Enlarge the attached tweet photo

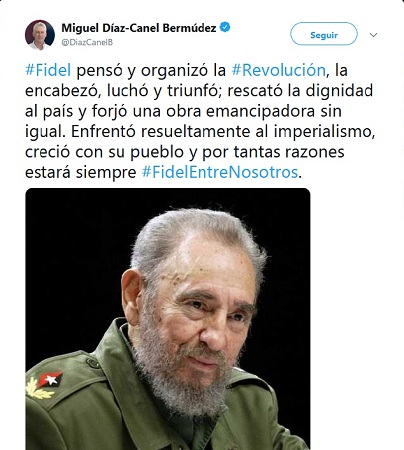(168, 319)
